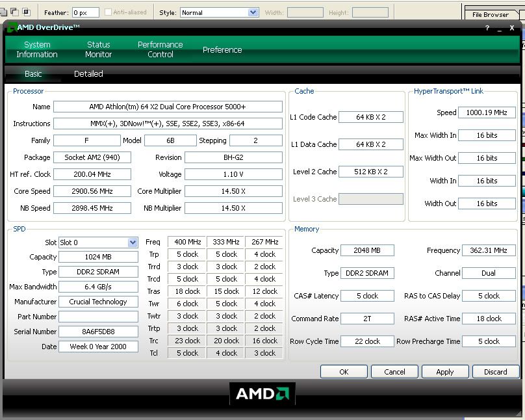Toggle the Anti-aliased checkbox

[108, 12]
